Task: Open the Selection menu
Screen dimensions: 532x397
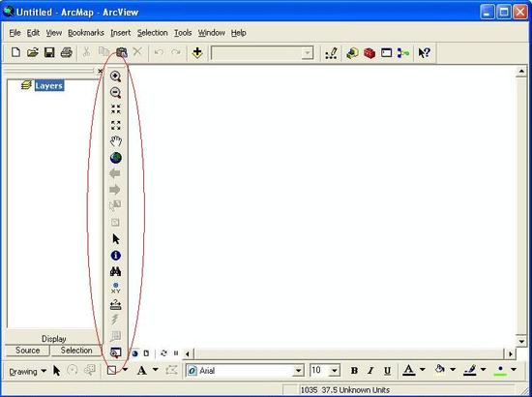Action: 152,33
